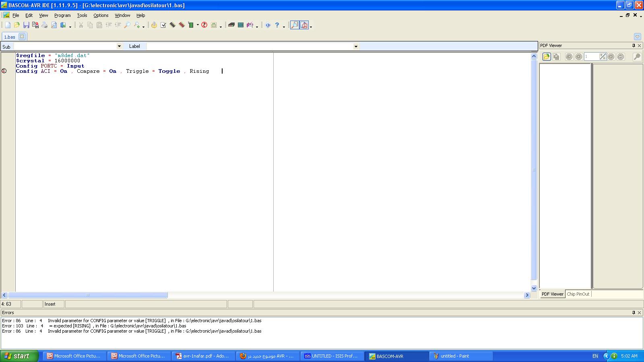Image resolution: width=644 pixels, height=362 pixels.
Task: Click the Save As toolbar icon
Action: click(x=35, y=25)
